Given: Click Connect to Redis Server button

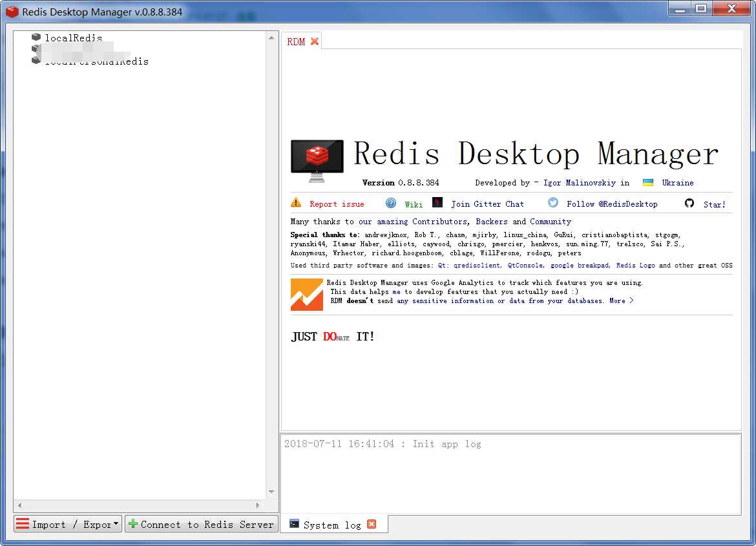Looking at the screenshot, I should pos(202,524).
